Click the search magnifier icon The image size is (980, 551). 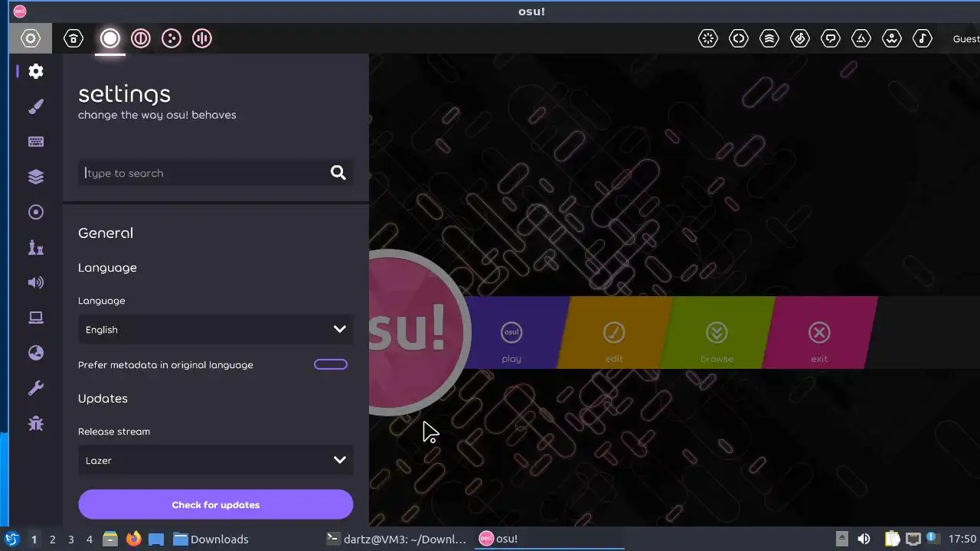pyautogui.click(x=338, y=173)
